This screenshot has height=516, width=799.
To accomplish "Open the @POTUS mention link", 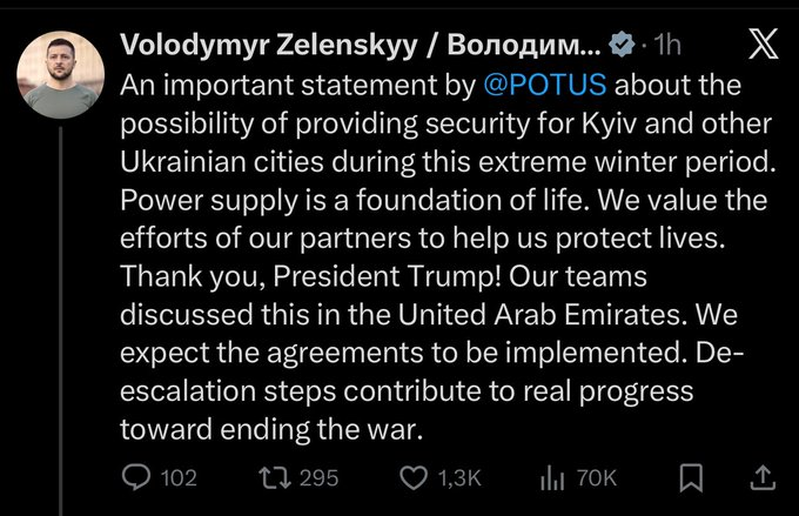I will coord(544,85).
